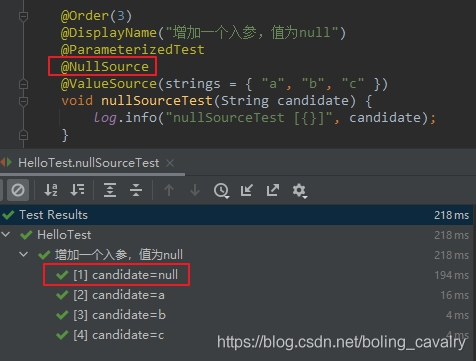Click the nullSourceTest method name
The width and height of the screenshot is (476, 361).
(157, 101)
